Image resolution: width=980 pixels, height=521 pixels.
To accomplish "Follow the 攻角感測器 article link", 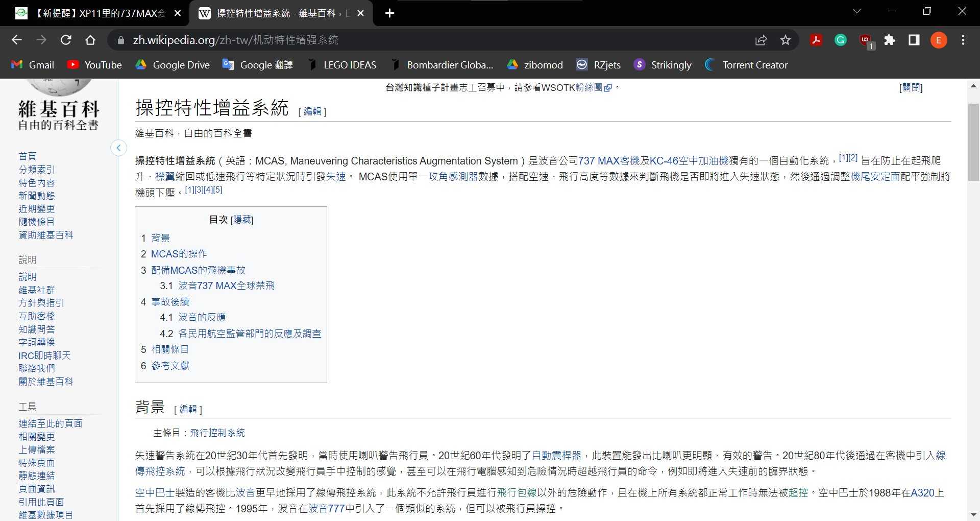I will coord(453,177).
